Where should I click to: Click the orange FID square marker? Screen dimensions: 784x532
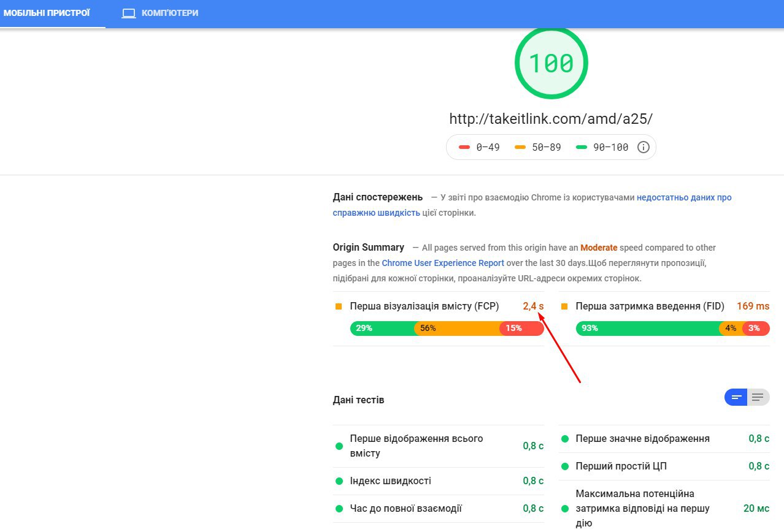[x=564, y=306]
